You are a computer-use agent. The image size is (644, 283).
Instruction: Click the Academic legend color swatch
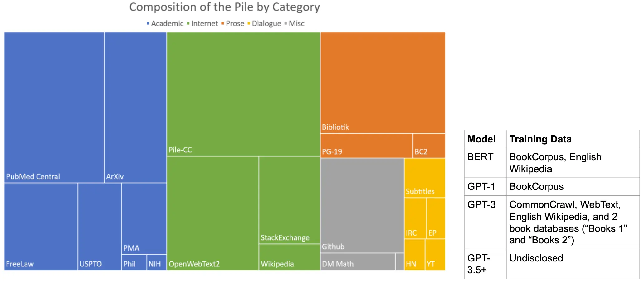point(148,23)
